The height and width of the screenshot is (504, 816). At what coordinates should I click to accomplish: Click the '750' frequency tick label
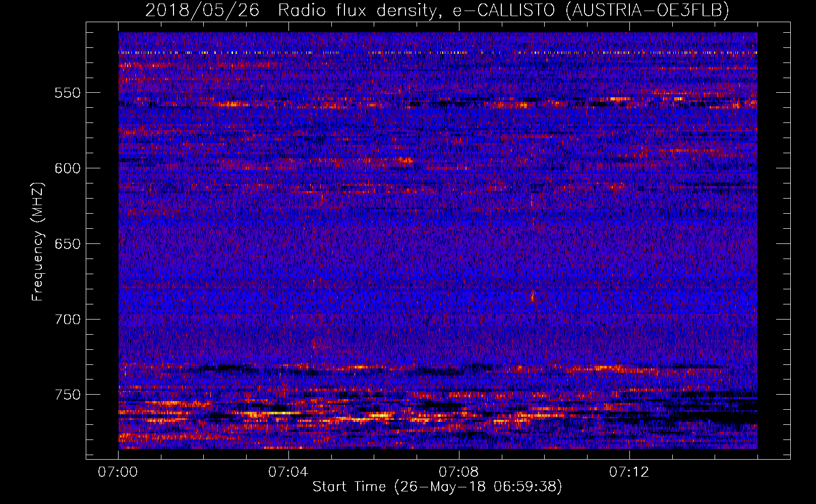tap(68, 395)
